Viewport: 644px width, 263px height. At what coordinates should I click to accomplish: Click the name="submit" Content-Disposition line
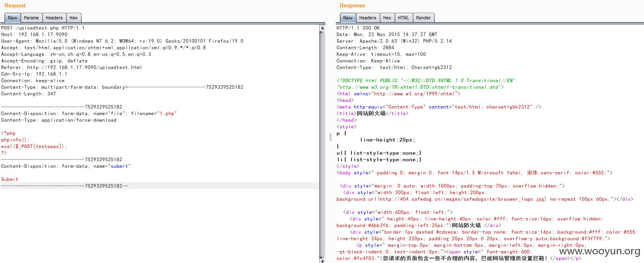[x=66, y=166]
